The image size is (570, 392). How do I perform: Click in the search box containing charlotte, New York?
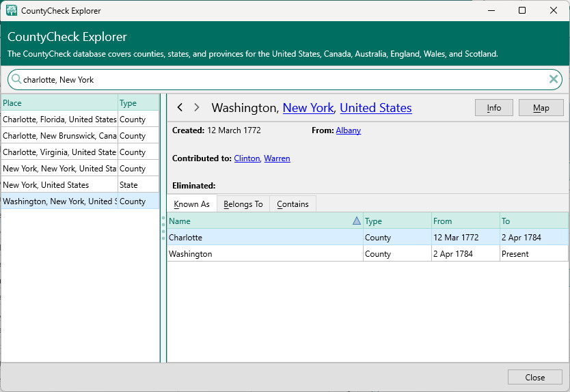(284, 80)
